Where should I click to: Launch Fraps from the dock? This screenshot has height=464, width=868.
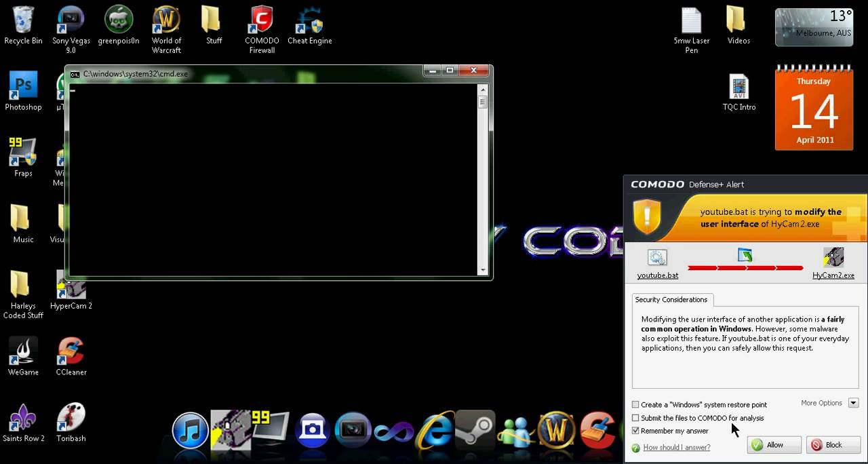(270, 429)
